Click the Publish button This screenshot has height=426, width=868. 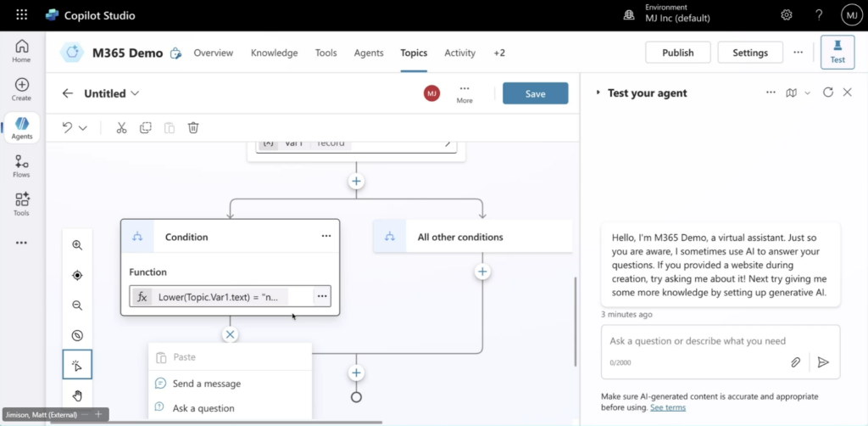(x=678, y=53)
